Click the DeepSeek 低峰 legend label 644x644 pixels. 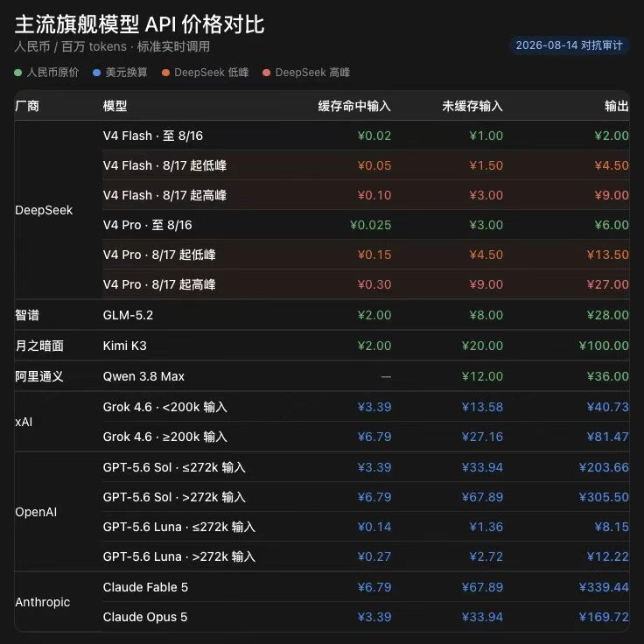(x=212, y=73)
